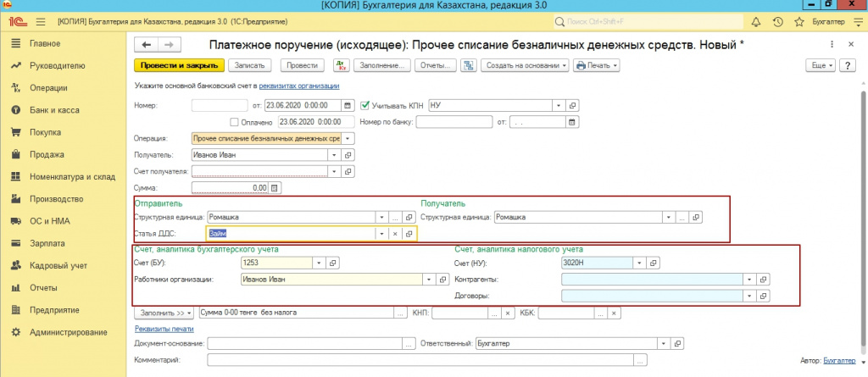Open the Главное section
868x377 pixels.
[x=45, y=43]
